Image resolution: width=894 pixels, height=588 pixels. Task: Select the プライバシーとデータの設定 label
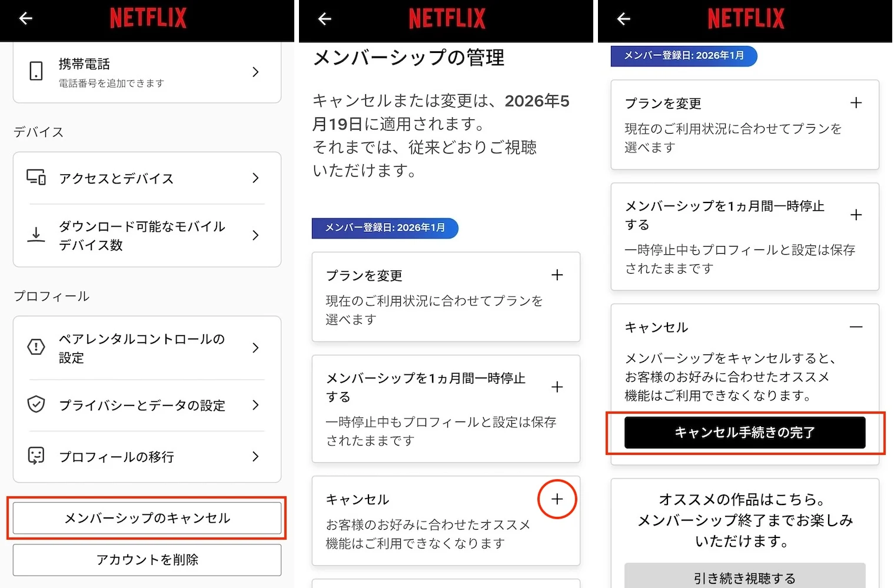[142, 406]
